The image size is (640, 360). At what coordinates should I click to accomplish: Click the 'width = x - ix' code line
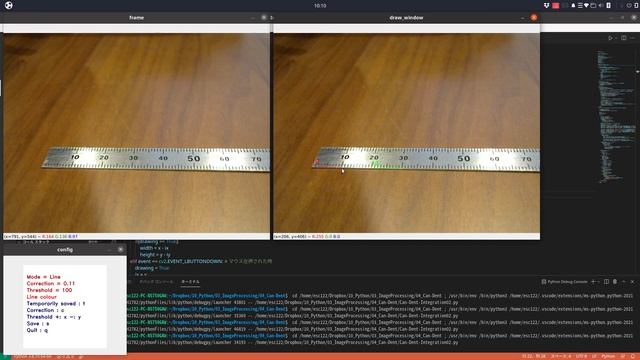(154, 248)
